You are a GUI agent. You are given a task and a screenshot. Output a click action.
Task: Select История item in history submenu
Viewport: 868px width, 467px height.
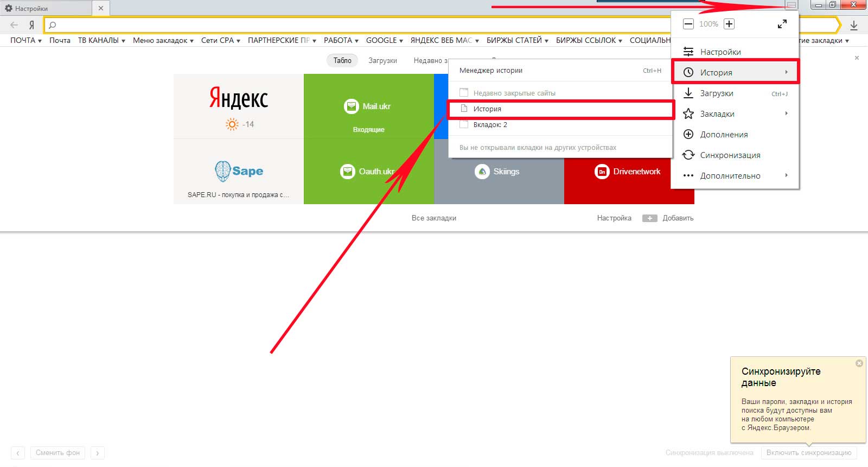click(x=560, y=109)
